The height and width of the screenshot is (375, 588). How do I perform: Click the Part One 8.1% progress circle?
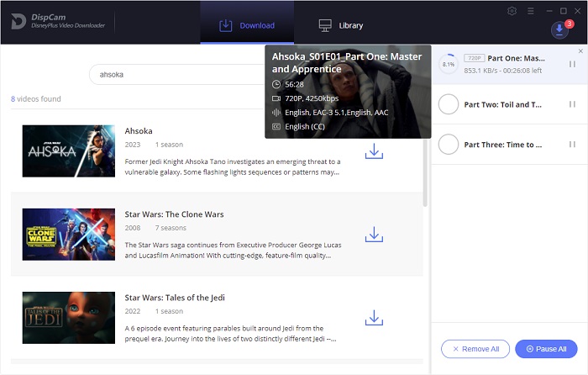[x=449, y=64]
